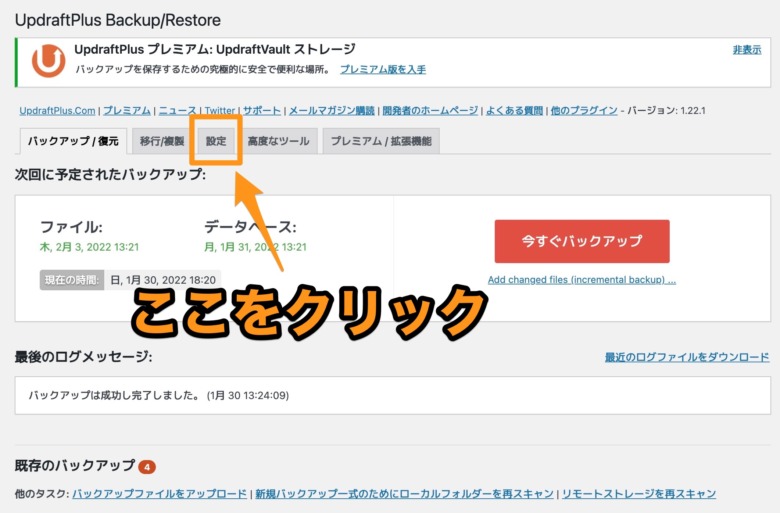Viewport: 780px width, 513px height.
Task: Click the サポート link
Action: click(262, 110)
